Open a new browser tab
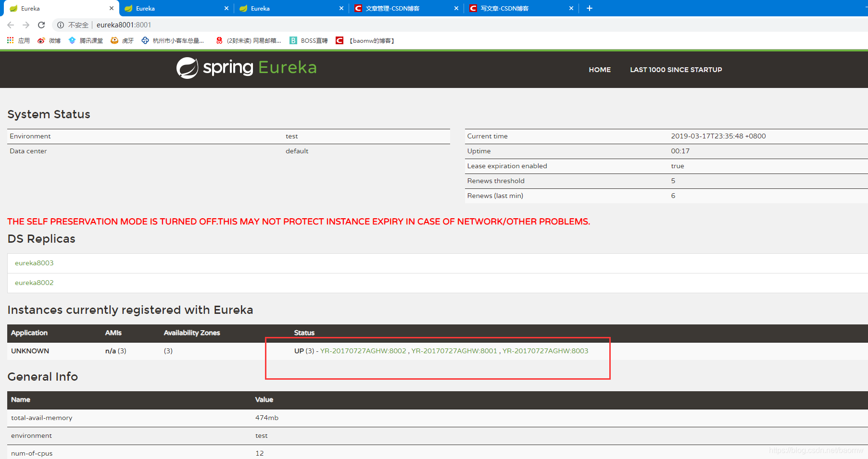Screen dimensions: 868x459 [590, 8]
